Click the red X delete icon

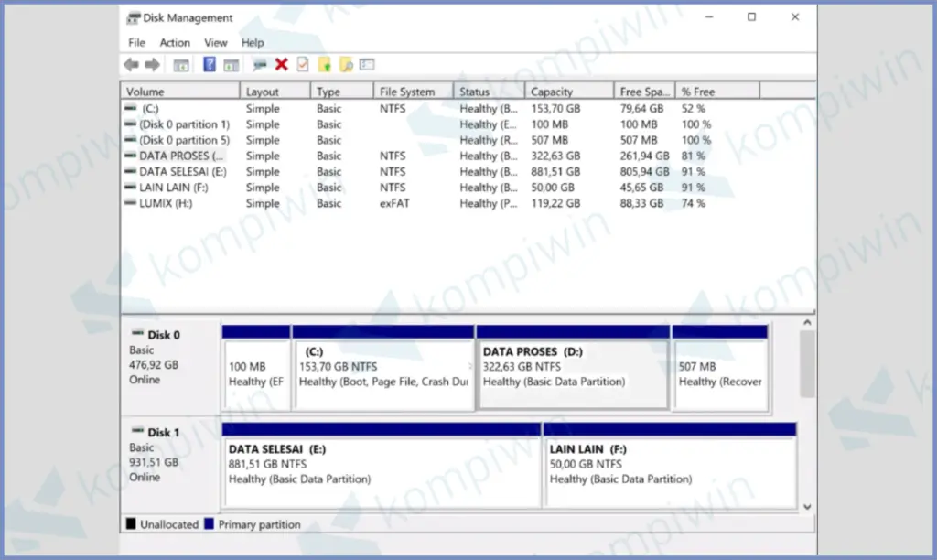(x=281, y=64)
